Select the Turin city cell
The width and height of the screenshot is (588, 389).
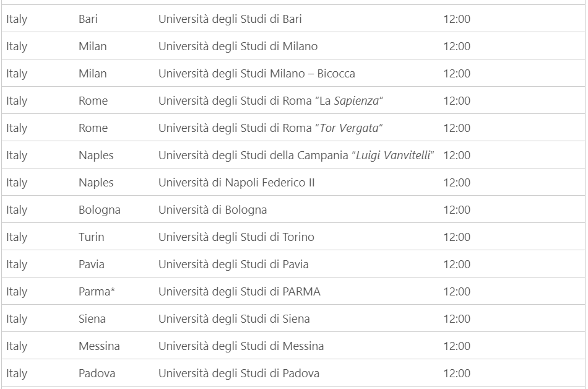91,237
